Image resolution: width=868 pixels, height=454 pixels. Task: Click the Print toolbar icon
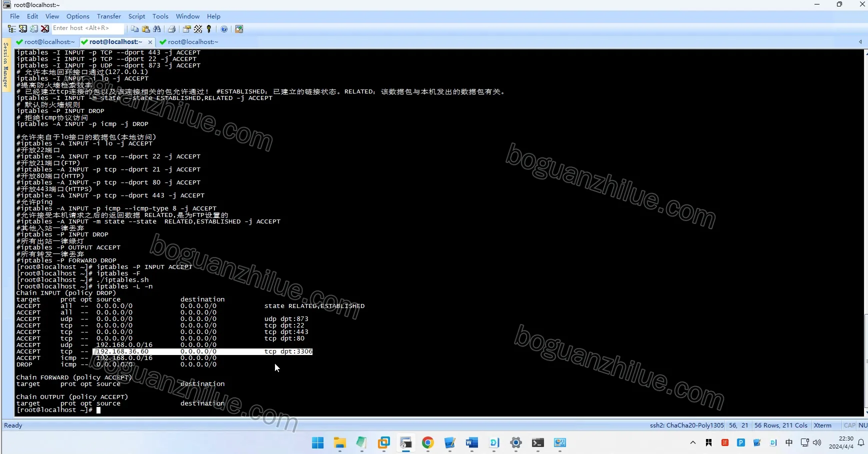point(172,29)
